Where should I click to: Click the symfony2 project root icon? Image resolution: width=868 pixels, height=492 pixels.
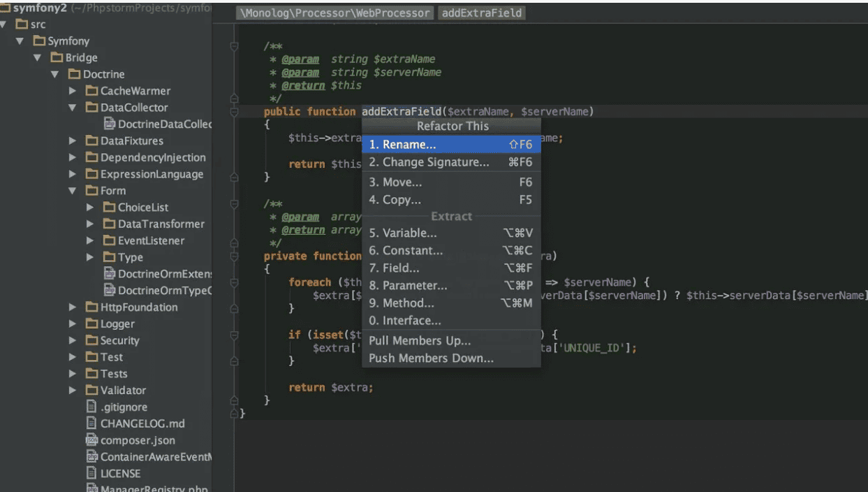point(6,8)
